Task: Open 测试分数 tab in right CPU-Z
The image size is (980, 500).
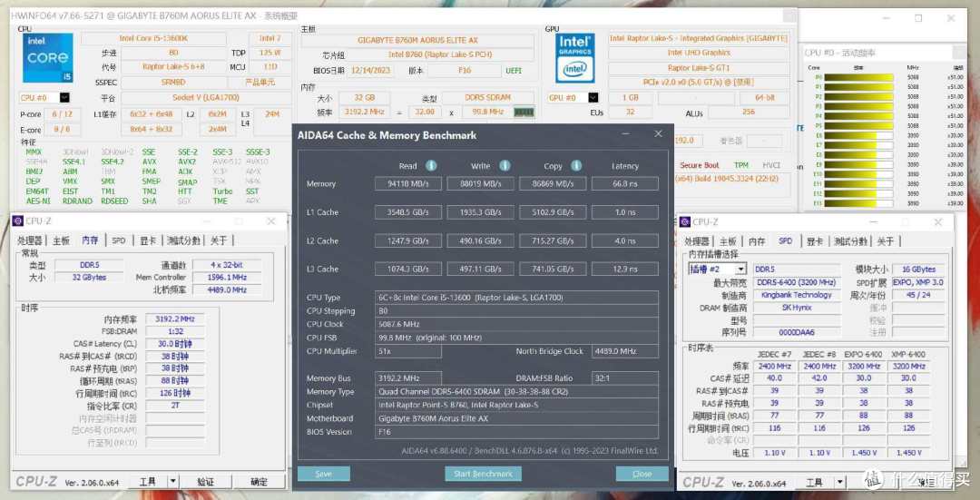Action: click(x=850, y=241)
